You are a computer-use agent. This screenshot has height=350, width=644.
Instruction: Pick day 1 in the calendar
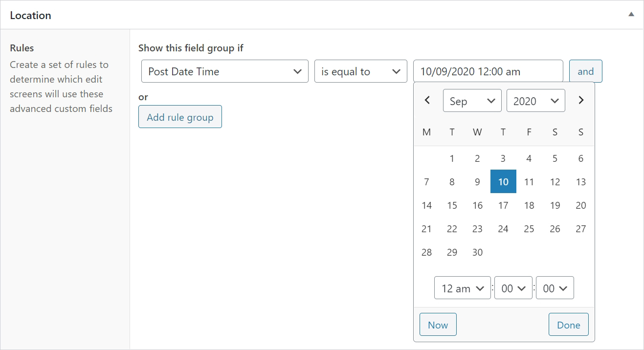coord(452,158)
